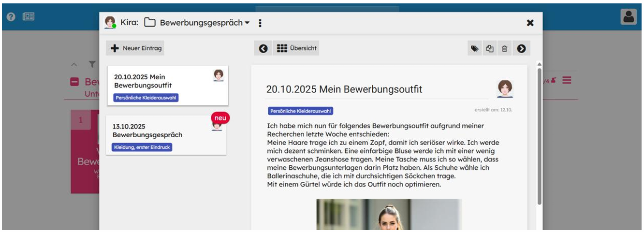644x232 pixels.
Task: Click the Neuer Eintrag button
Action: (x=135, y=48)
